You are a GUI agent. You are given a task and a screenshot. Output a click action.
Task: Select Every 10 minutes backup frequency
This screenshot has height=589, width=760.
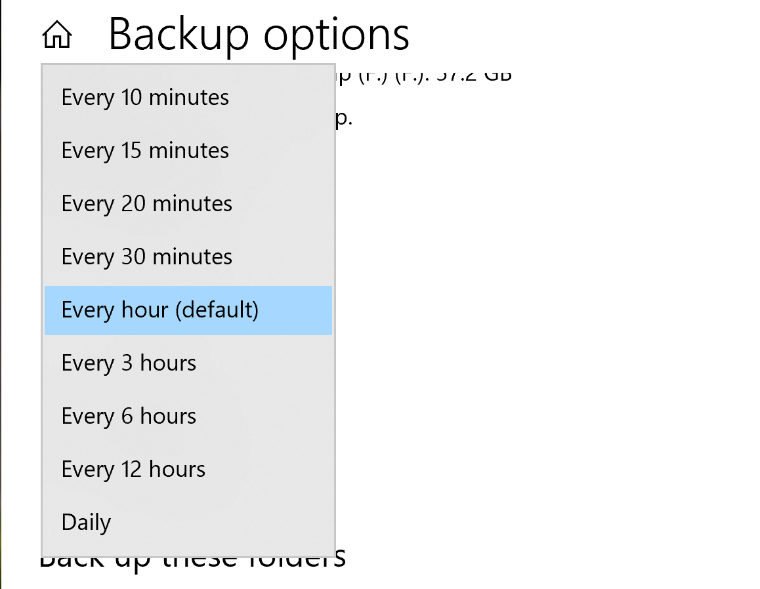tap(145, 98)
